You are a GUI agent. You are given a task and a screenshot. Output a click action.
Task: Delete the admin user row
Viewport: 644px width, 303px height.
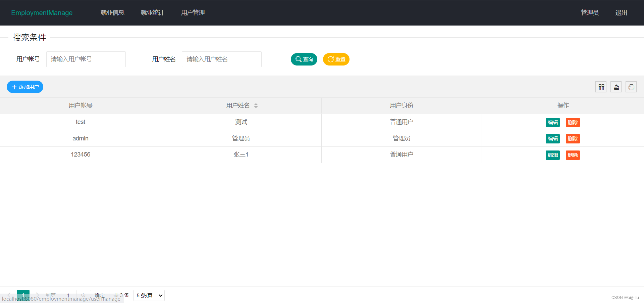(x=573, y=139)
